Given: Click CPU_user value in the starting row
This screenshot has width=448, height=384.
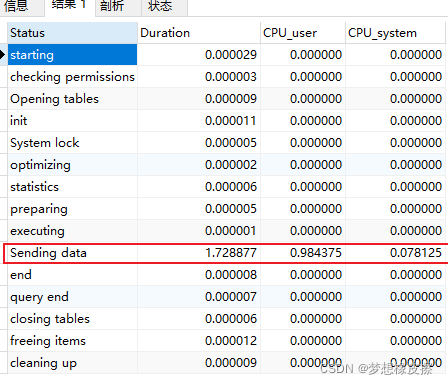Looking at the screenshot, I should click(x=316, y=55).
